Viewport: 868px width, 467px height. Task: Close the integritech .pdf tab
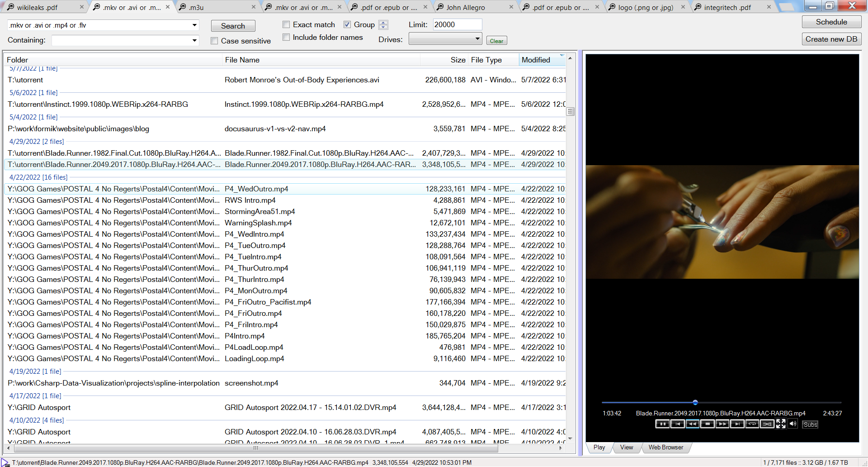tap(769, 7)
